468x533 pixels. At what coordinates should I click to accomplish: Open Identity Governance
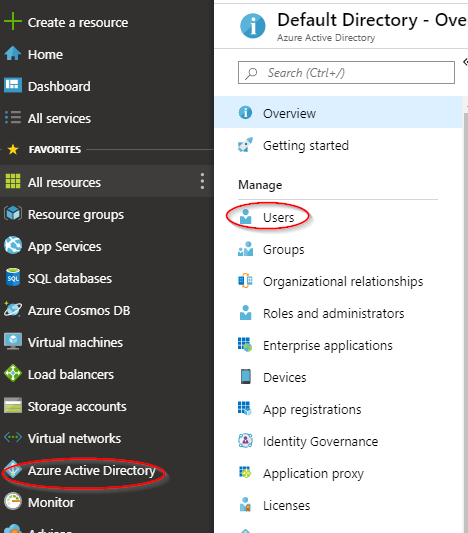[x=320, y=442]
